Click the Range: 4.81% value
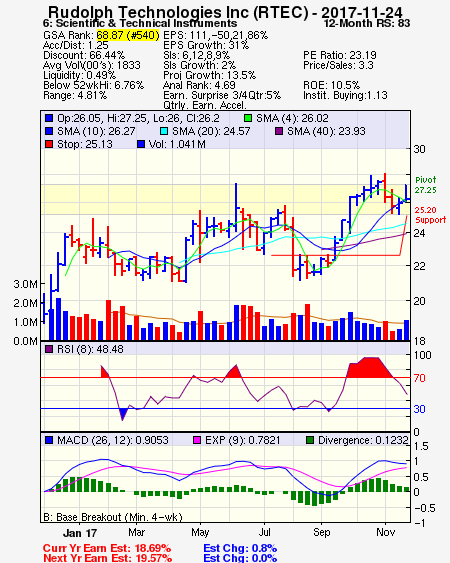 coord(75,96)
